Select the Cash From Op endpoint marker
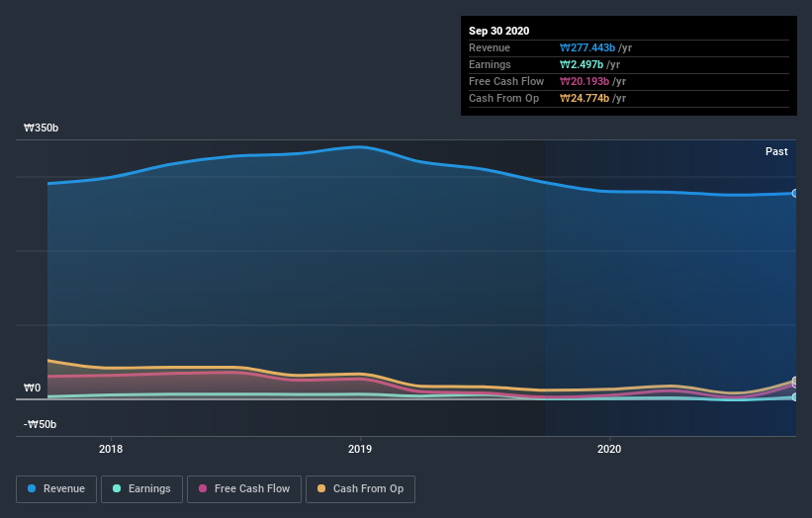The image size is (812, 518). pos(795,381)
